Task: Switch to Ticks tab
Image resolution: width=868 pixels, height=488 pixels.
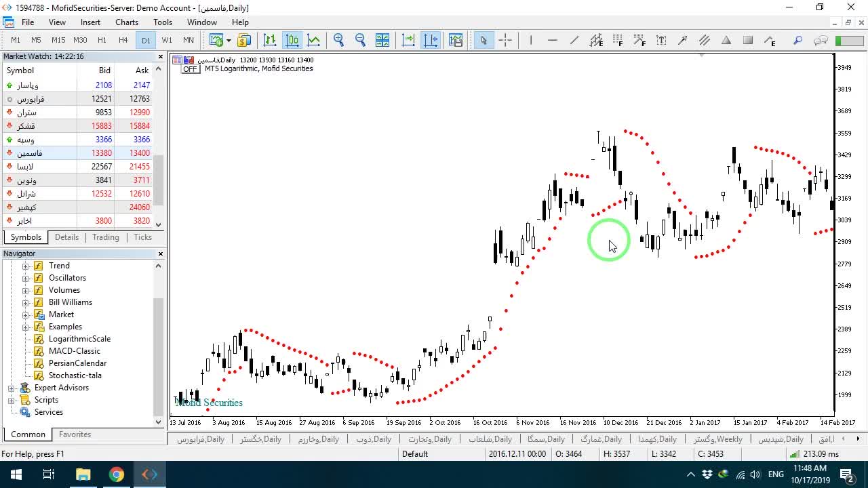Action: pos(143,237)
